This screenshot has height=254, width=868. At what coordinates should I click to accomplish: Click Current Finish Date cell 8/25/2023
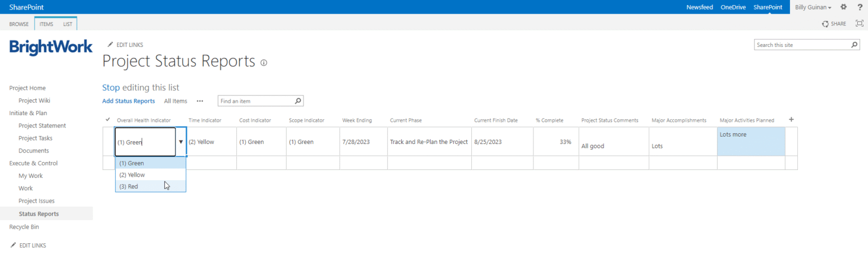click(x=502, y=142)
